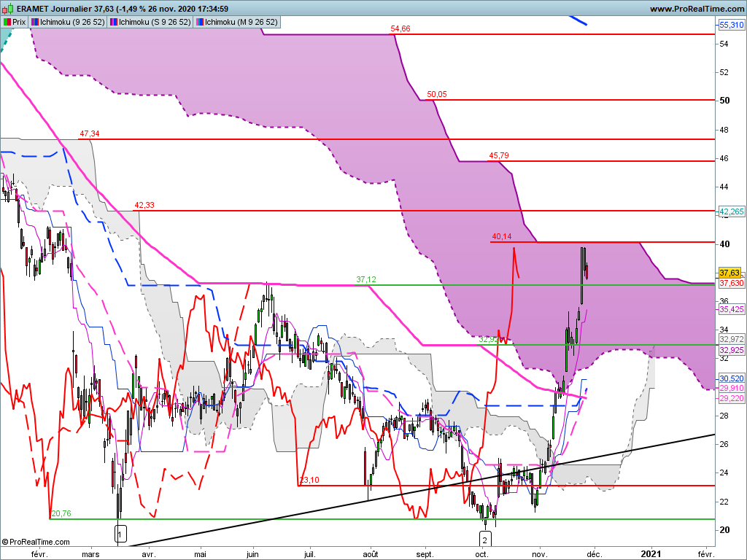
Task: Select the 47,34 resistance level label
Action: point(90,133)
